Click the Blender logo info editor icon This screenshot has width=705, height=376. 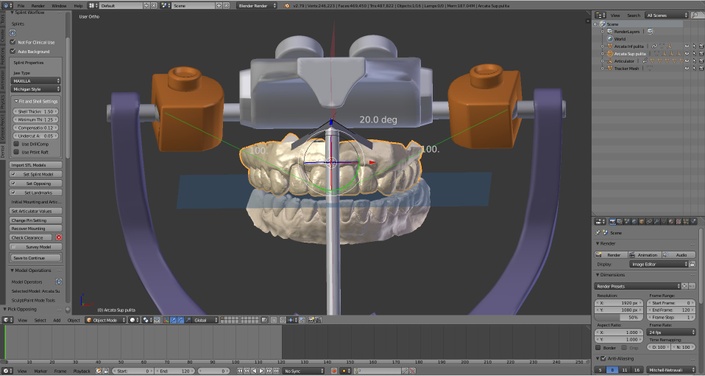pyautogui.click(x=7, y=5)
